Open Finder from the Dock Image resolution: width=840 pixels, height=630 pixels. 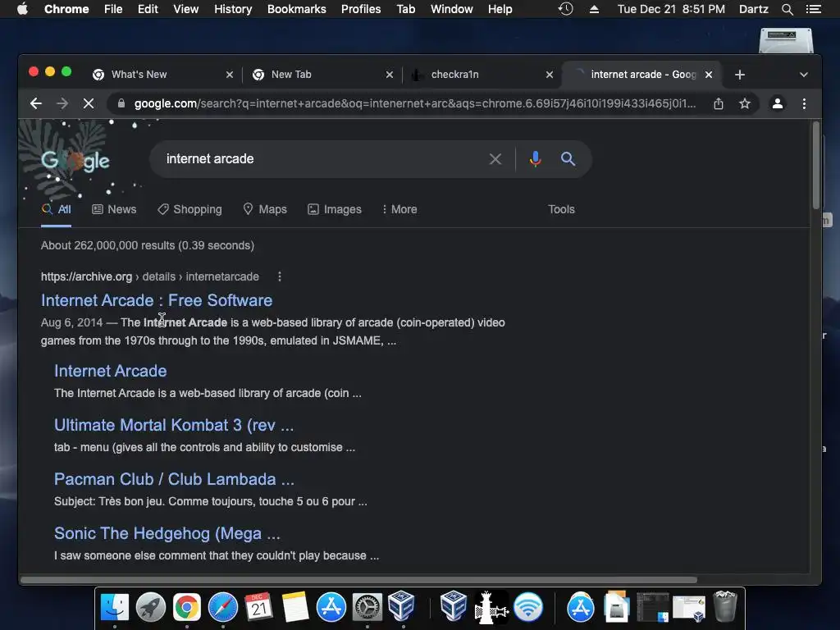[115, 608]
